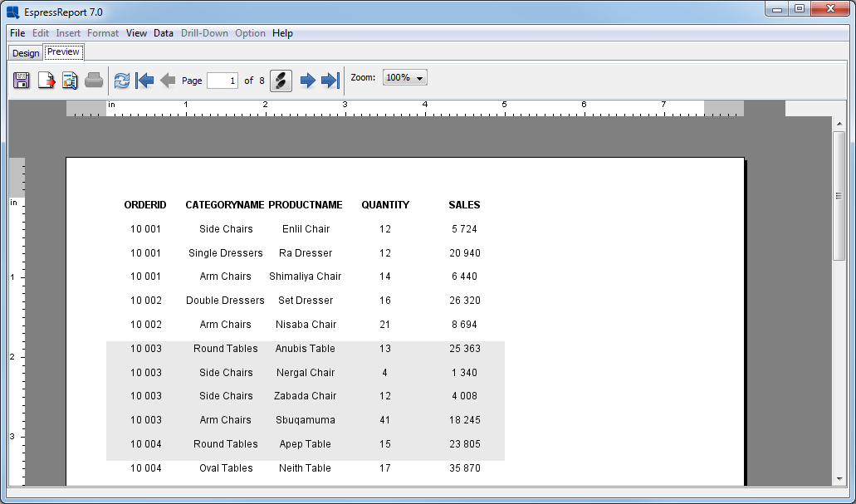Open the Help menu
The width and height of the screenshot is (856, 504).
coord(282,33)
